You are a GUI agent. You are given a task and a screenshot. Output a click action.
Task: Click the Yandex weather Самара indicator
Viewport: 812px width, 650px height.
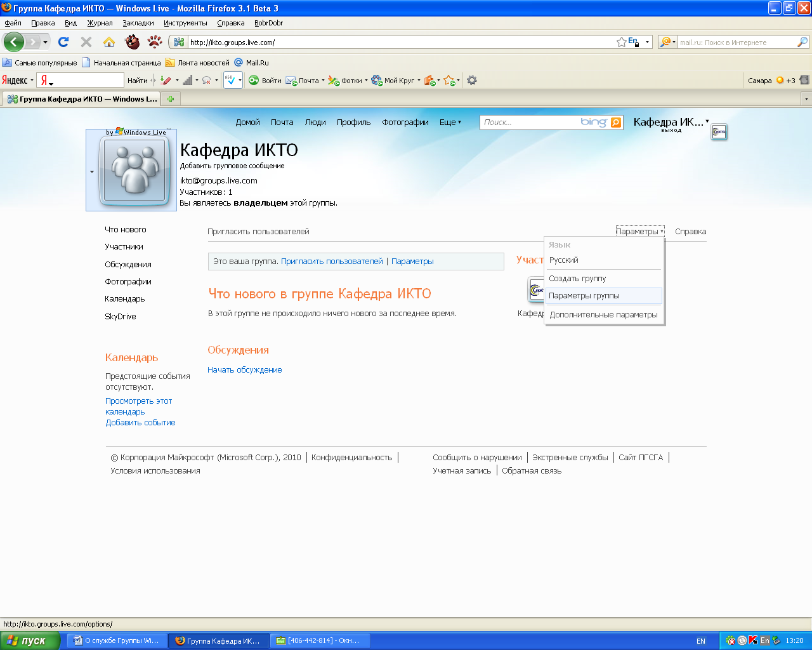click(x=771, y=81)
